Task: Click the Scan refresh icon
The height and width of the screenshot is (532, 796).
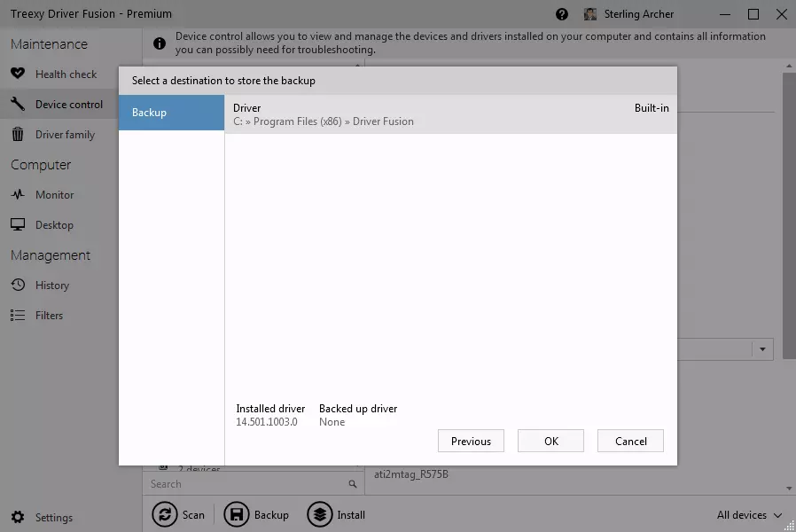Action: [165, 515]
